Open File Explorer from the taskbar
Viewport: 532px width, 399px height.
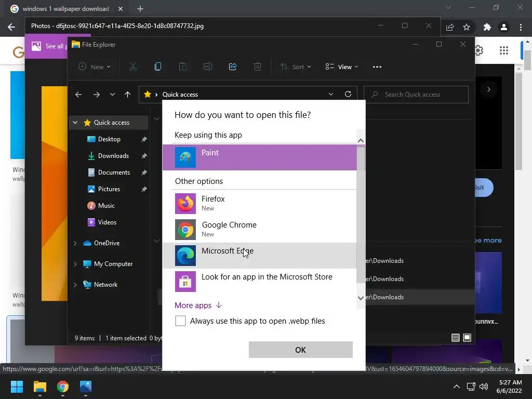39,387
